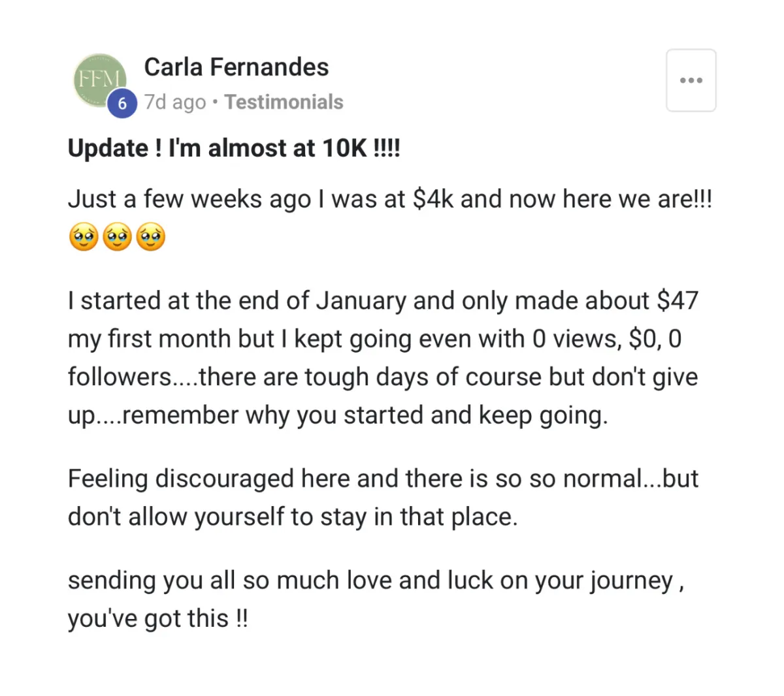Click the 'Just a few weeks ago' sentence
784x696 pixels.
point(390,199)
